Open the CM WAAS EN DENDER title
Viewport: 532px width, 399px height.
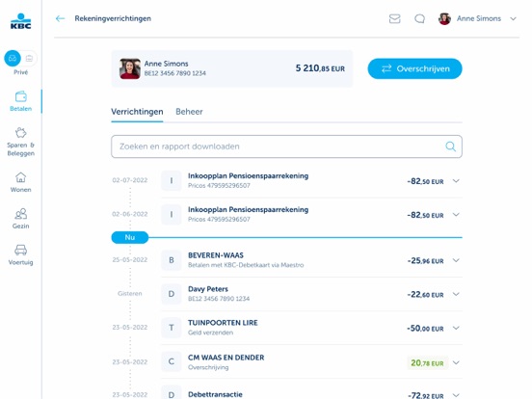226,358
